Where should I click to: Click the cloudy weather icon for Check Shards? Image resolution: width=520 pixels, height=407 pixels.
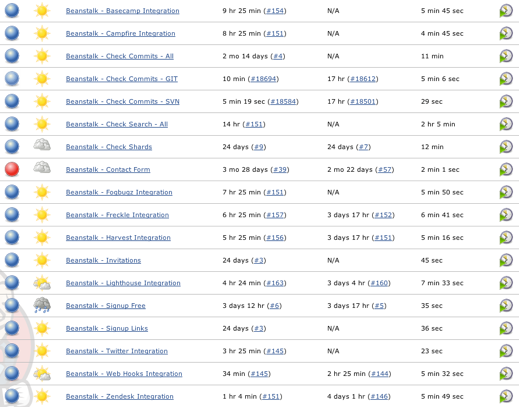pyautogui.click(x=42, y=146)
